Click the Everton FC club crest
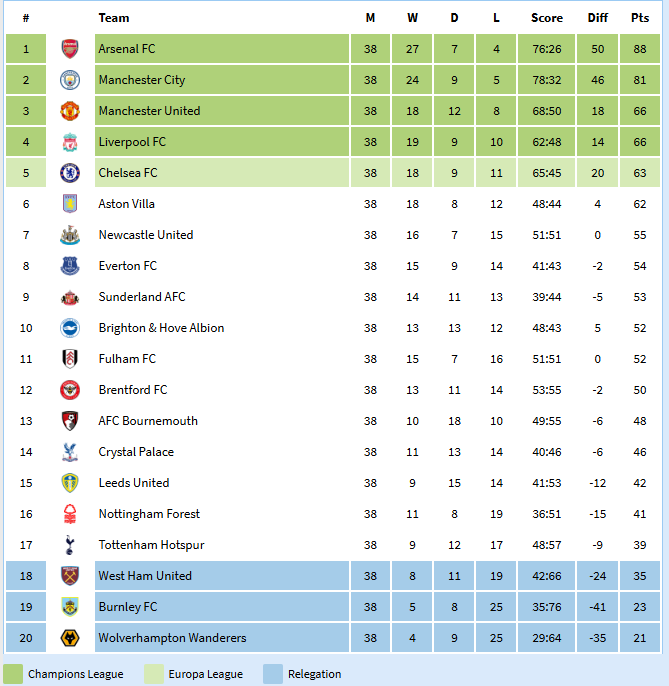 pyautogui.click(x=69, y=266)
